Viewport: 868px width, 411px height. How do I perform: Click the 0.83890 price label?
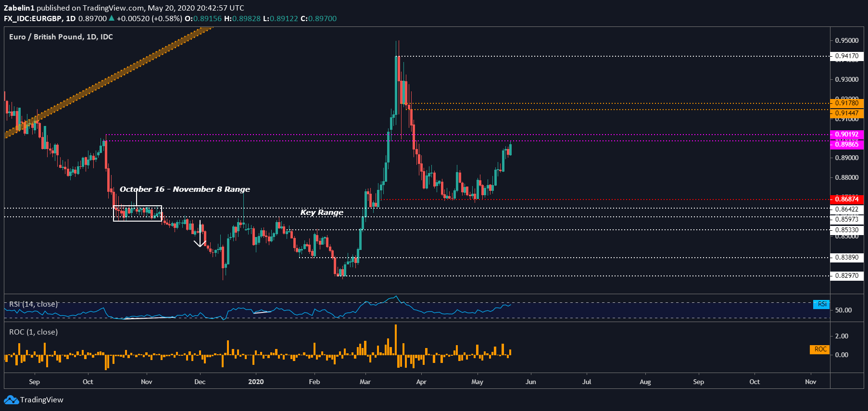coord(847,258)
